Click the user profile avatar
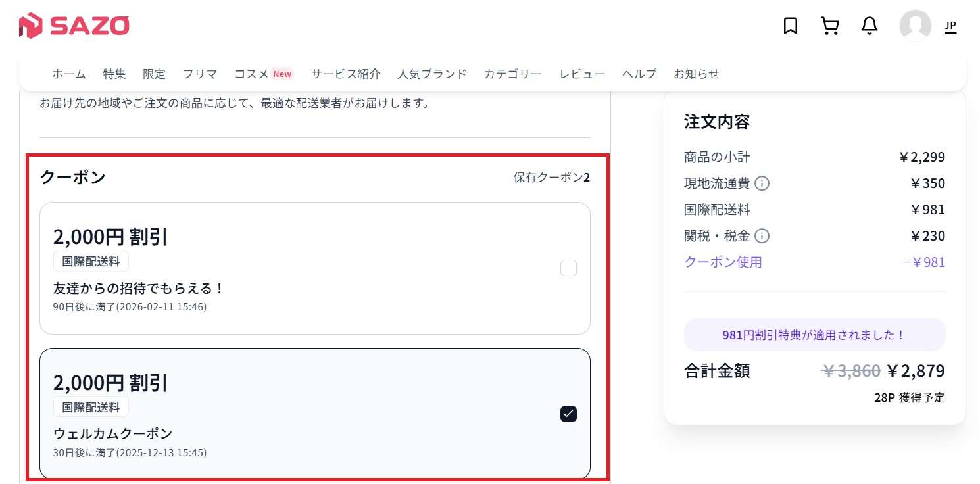This screenshot has width=980, height=484. (915, 26)
